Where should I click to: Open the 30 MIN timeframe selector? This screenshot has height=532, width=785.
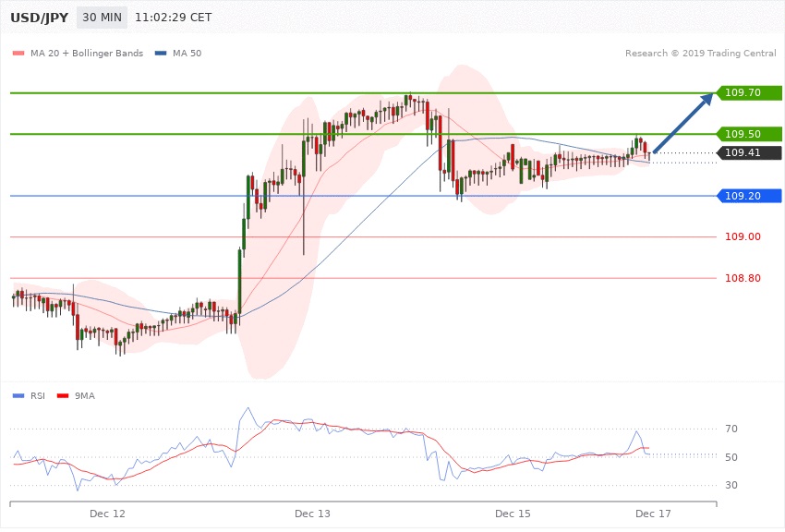(102, 18)
